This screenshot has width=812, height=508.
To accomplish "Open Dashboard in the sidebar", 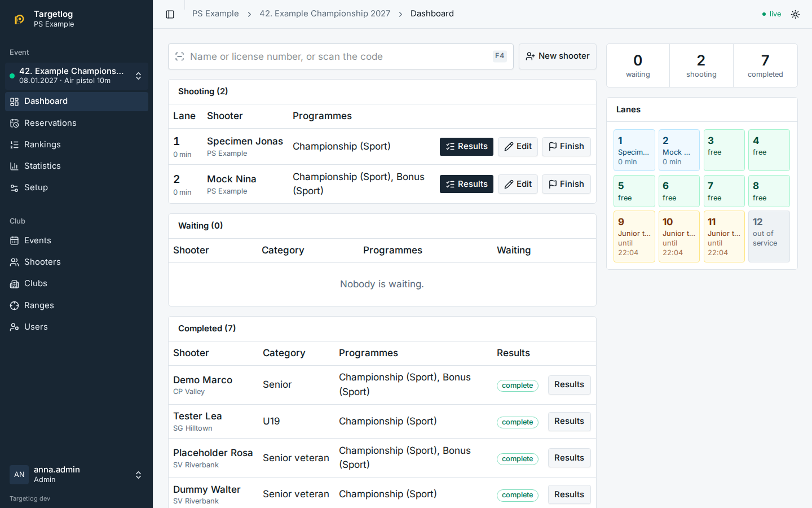I will pyautogui.click(x=77, y=102).
